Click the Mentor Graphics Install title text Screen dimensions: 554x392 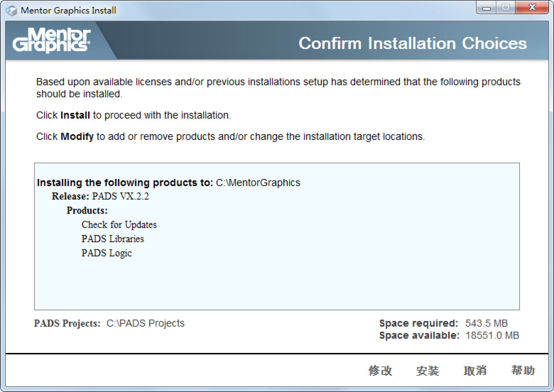click(x=68, y=11)
